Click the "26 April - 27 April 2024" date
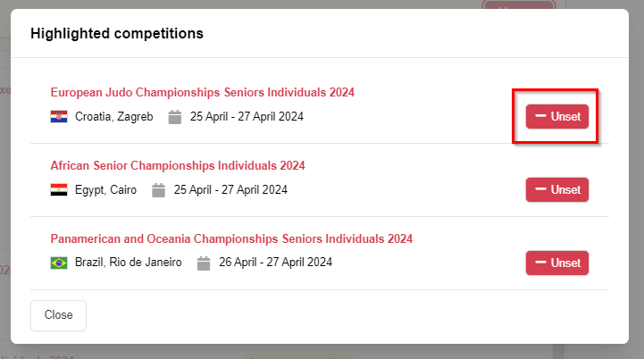Image resolution: width=644 pixels, height=359 pixels. point(275,263)
